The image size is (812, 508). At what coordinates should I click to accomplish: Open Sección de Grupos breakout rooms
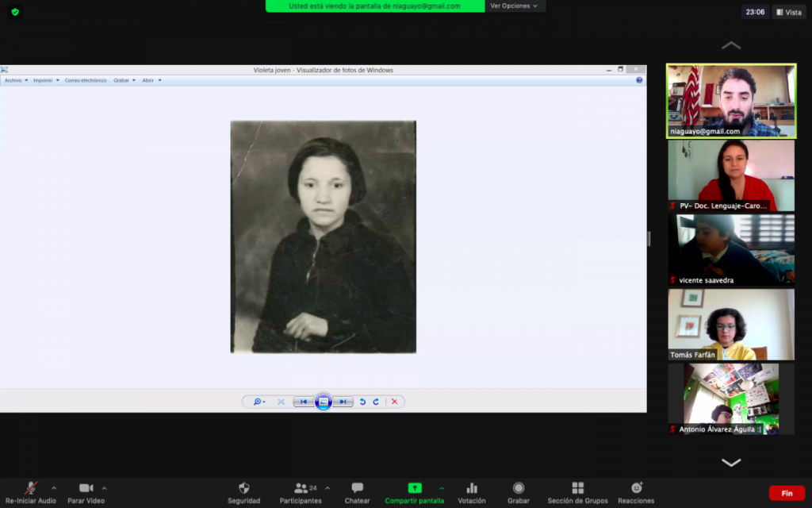click(577, 488)
